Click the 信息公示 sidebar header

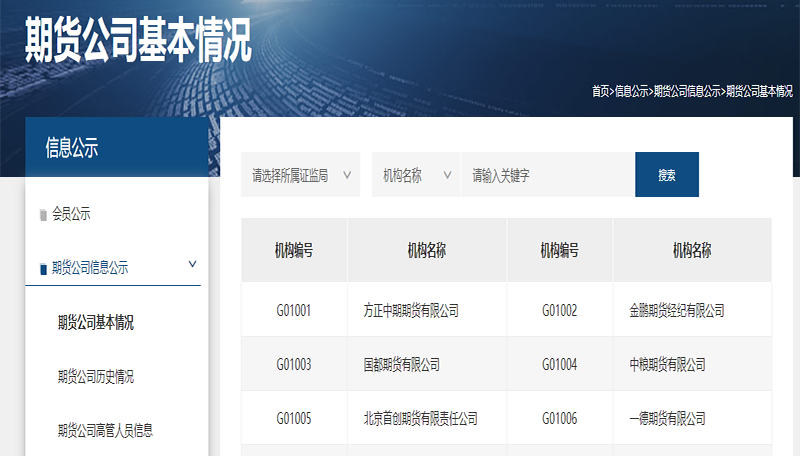click(x=117, y=147)
